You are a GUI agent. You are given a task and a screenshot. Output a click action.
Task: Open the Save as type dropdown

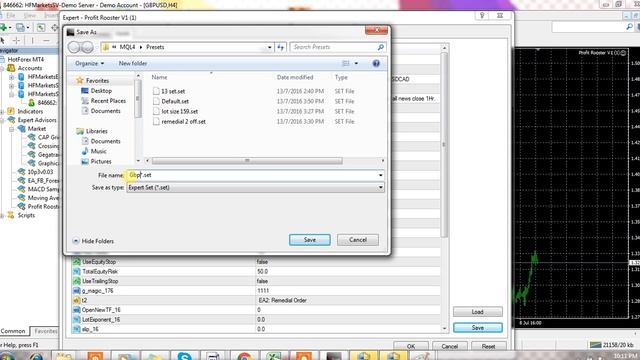(255, 188)
